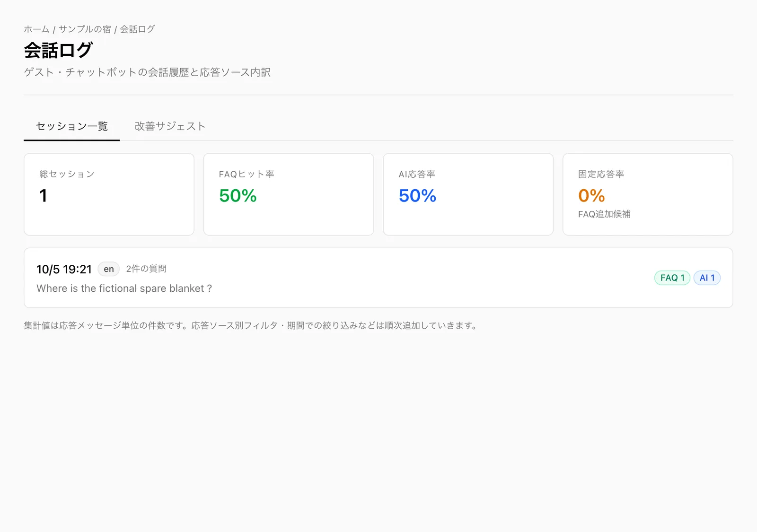Click the 総セッション label
Screen dimensions: 757x532
[67, 174]
